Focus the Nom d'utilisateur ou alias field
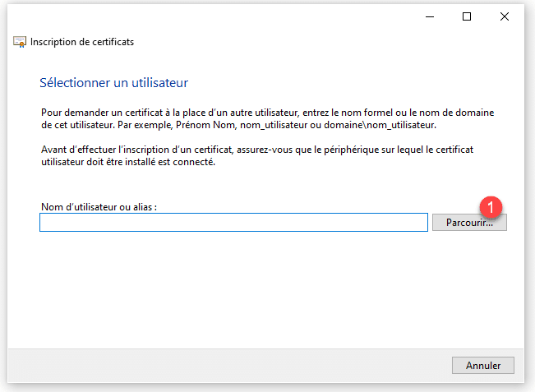 pyautogui.click(x=233, y=223)
